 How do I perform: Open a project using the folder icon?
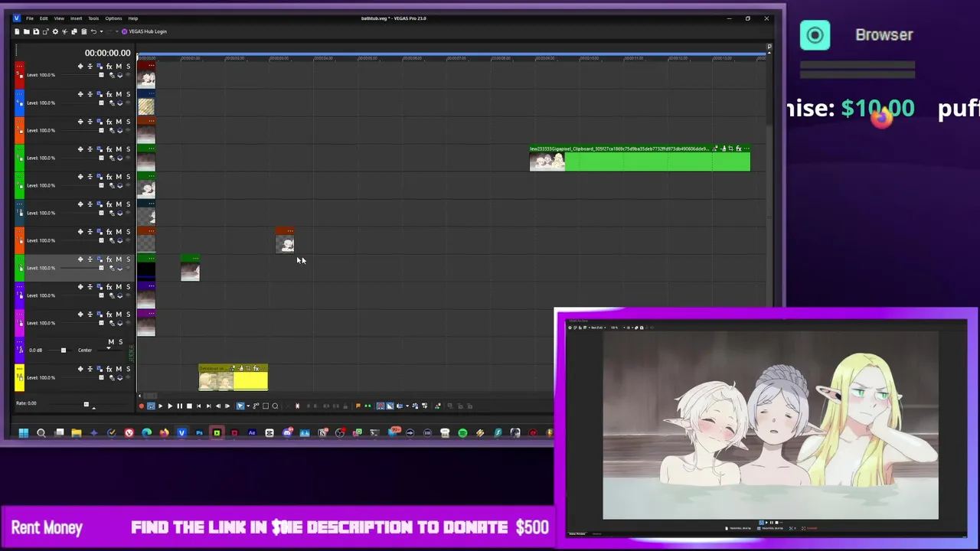(x=27, y=31)
